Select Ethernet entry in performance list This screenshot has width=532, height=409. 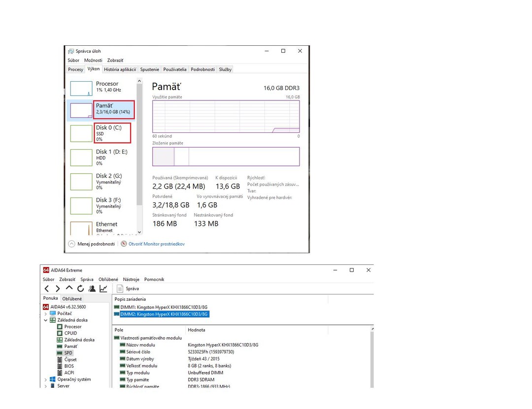point(102,227)
